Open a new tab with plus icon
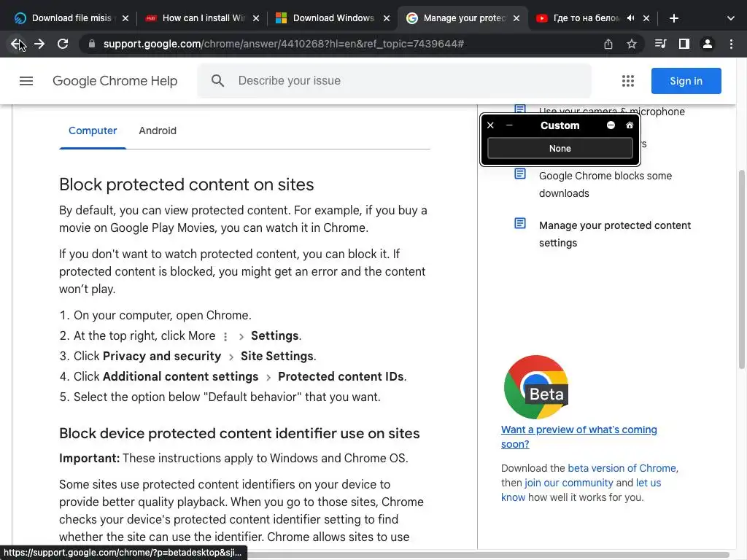 (673, 18)
